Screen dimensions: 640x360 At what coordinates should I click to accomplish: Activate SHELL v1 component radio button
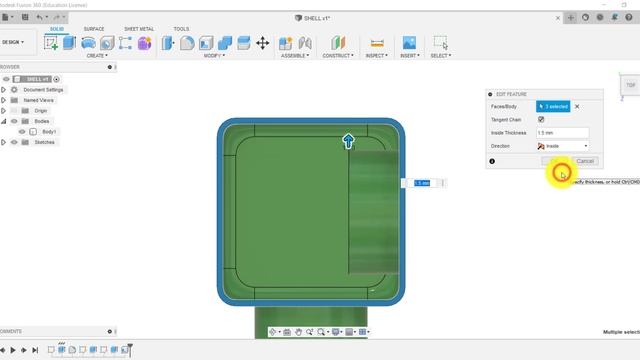pos(56,79)
